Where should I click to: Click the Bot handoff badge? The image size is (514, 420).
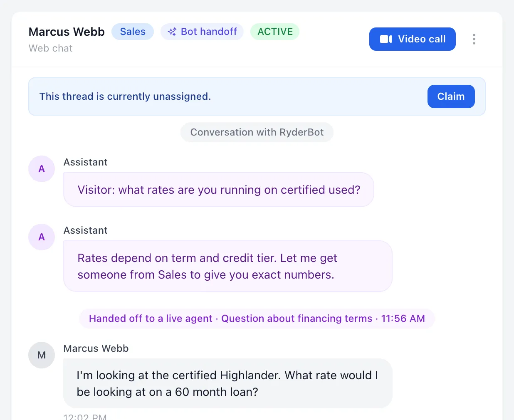(x=202, y=32)
